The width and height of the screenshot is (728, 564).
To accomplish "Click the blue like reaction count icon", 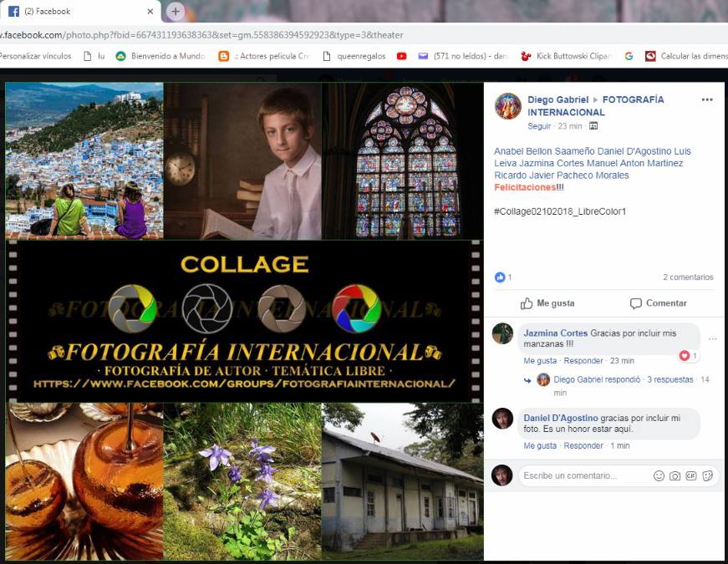I will [500, 277].
